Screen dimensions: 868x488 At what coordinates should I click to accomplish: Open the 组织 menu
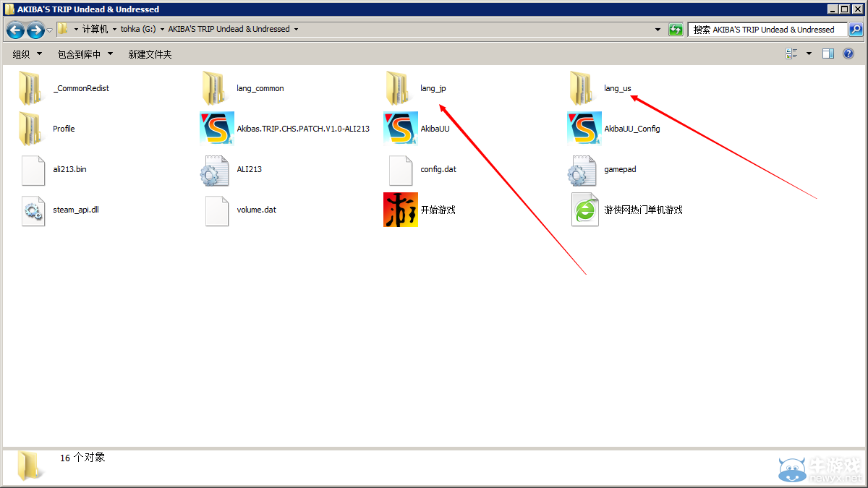(27, 54)
